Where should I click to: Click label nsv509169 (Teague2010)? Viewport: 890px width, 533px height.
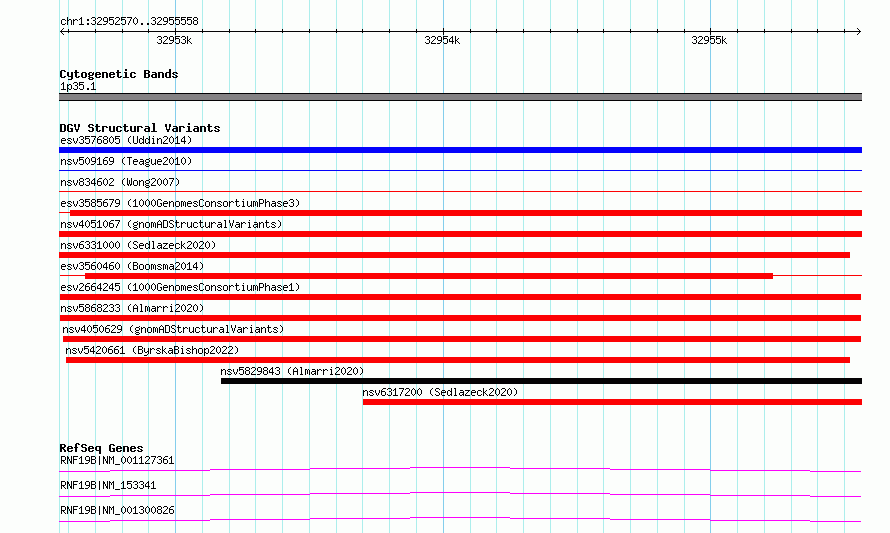(126, 161)
